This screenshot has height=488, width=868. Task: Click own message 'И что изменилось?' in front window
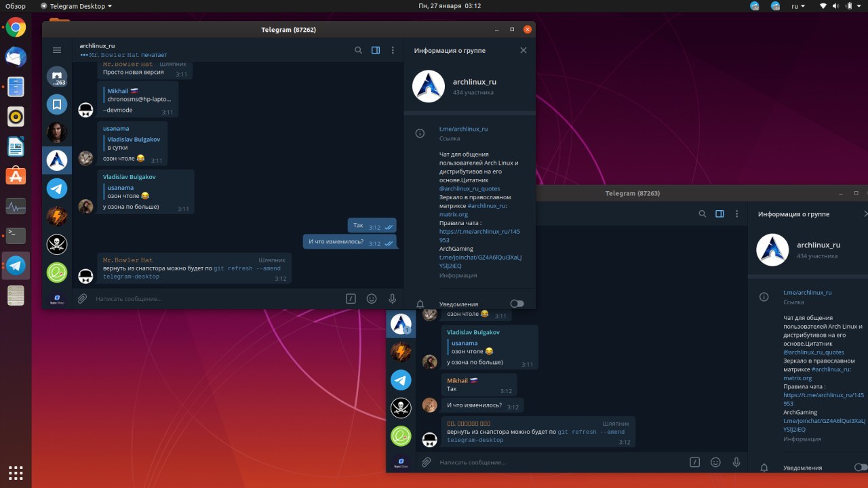(x=350, y=241)
